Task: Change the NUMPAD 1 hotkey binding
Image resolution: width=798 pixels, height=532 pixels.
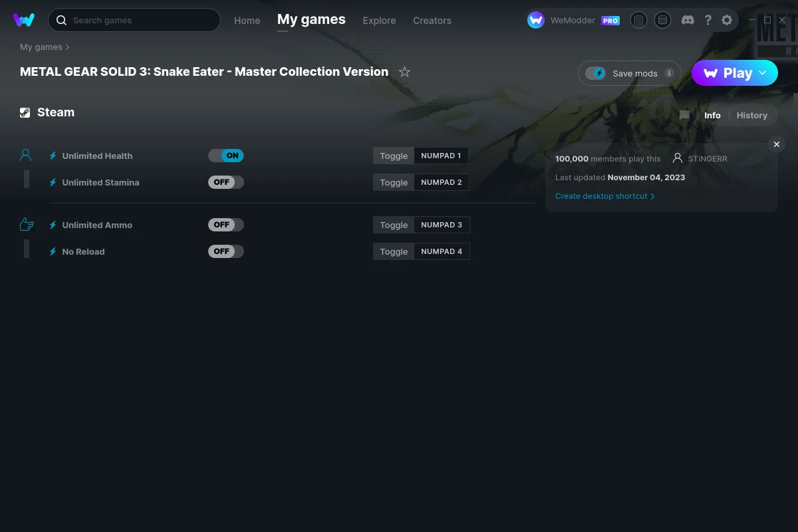Action: (441, 156)
